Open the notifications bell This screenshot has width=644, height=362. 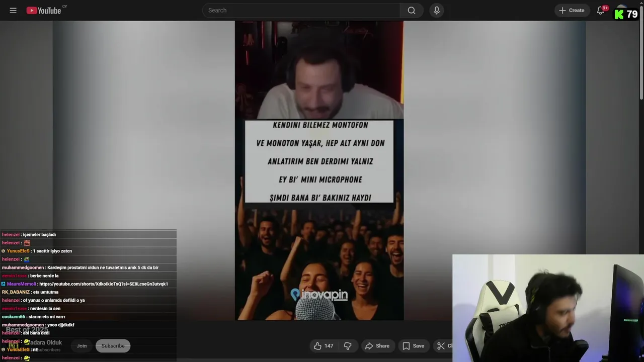(x=600, y=10)
